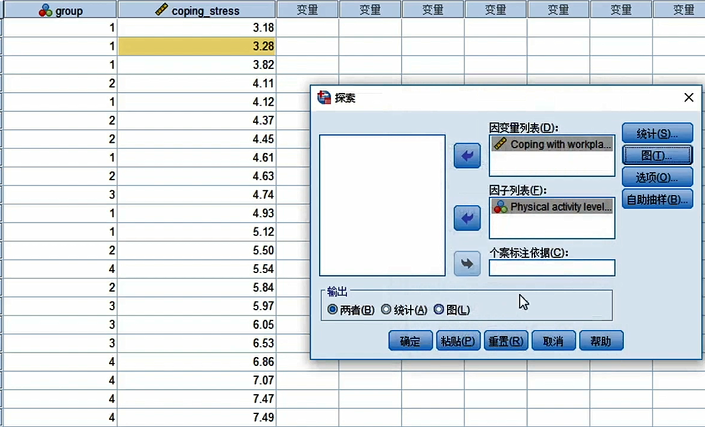Select Physical activity level... in factor list
The width and height of the screenshot is (705, 427).
pos(552,207)
